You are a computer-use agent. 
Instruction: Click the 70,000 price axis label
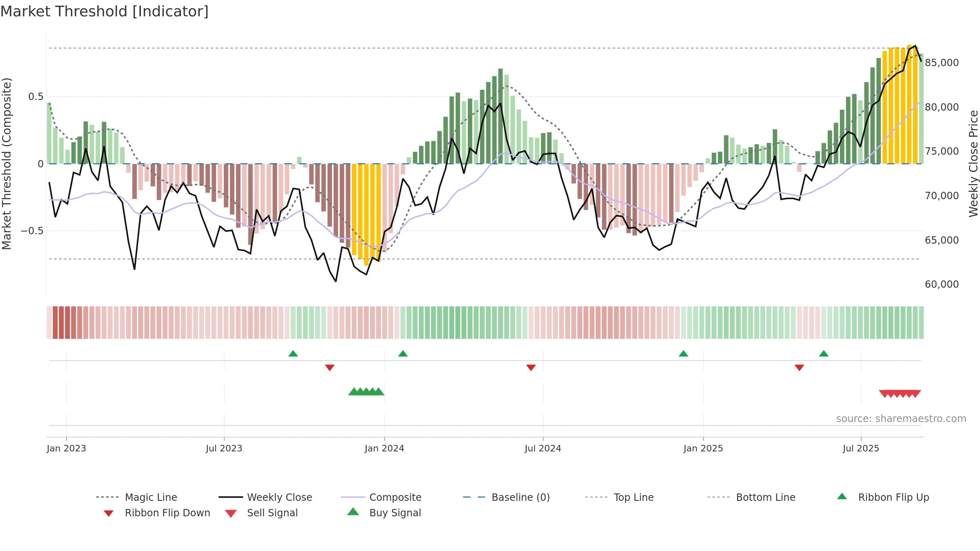pyautogui.click(x=942, y=196)
